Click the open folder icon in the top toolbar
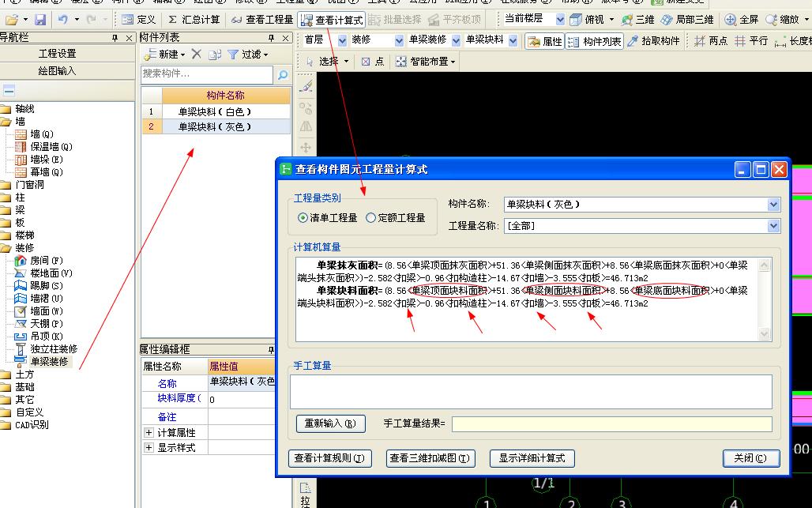812x508 pixels. click(11, 20)
